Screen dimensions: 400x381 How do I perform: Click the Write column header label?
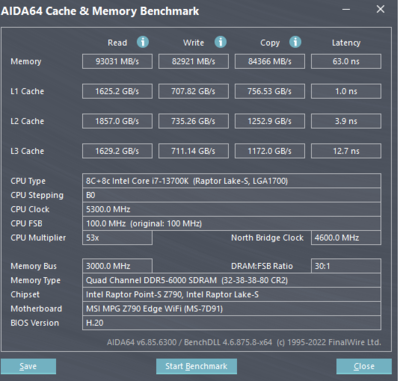[x=193, y=43]
